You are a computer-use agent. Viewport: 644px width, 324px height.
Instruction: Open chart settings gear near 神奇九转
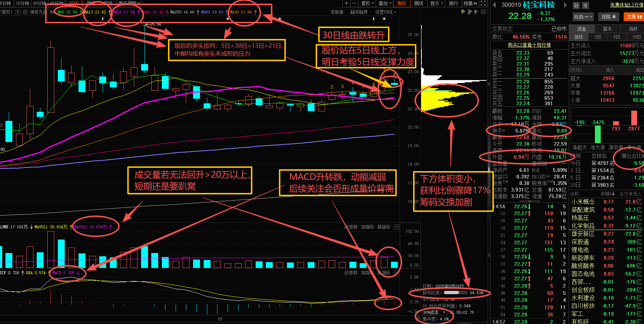(x=25, y=12)
